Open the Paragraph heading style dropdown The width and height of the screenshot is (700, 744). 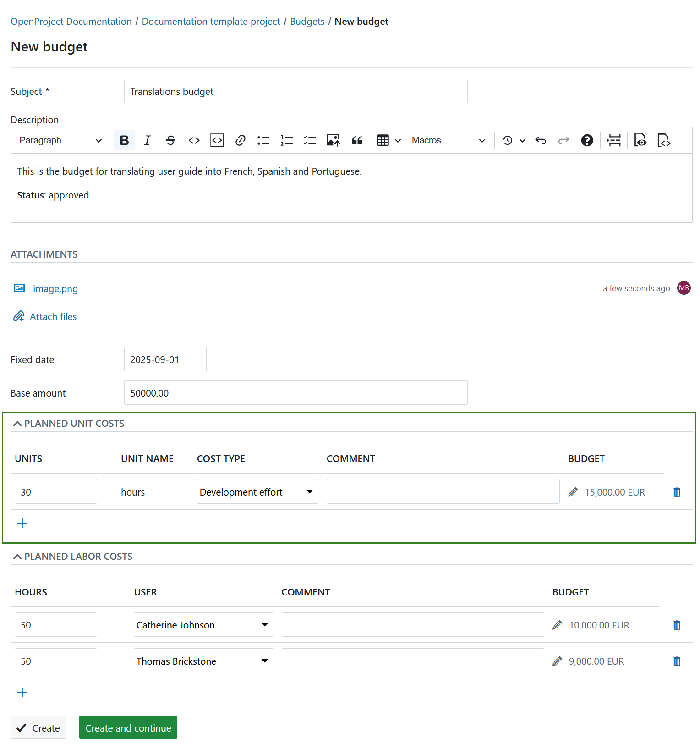tap(60, 140)
